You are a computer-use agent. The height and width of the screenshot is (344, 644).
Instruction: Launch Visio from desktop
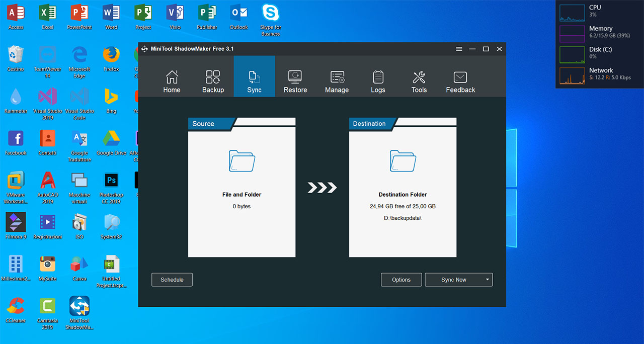click(175, 17)
